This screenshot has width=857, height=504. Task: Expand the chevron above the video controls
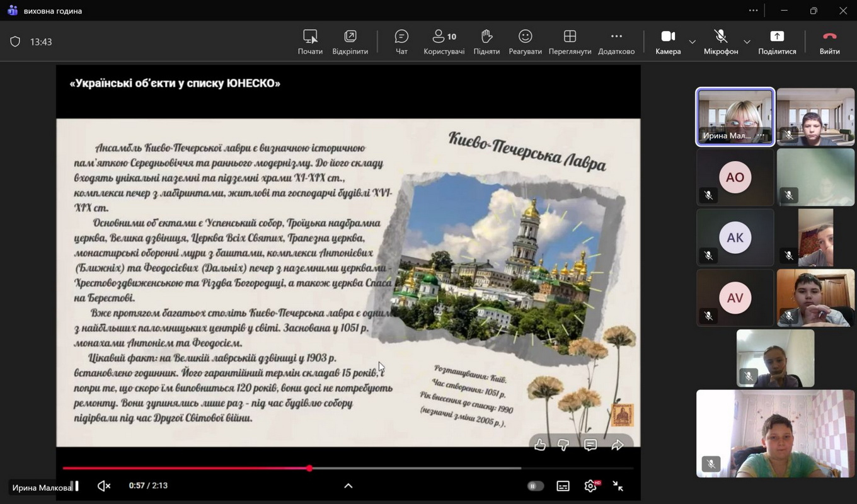pos(348,486)
